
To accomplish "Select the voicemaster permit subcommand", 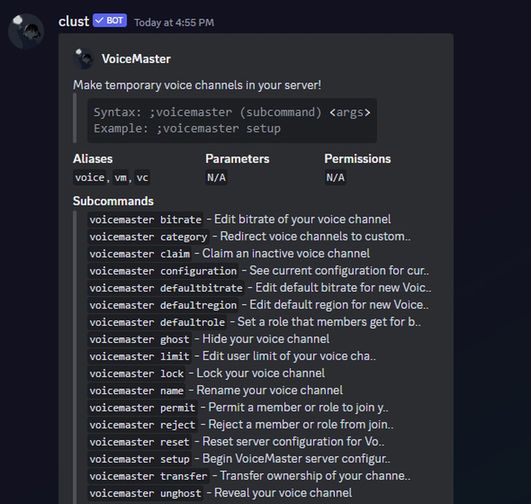I will click(143, 407).
